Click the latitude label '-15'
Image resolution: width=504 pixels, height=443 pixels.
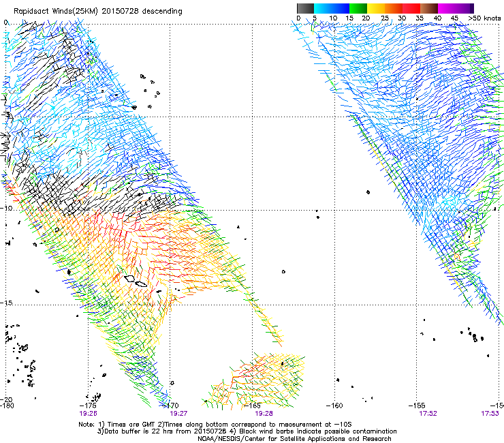(6, 303)
